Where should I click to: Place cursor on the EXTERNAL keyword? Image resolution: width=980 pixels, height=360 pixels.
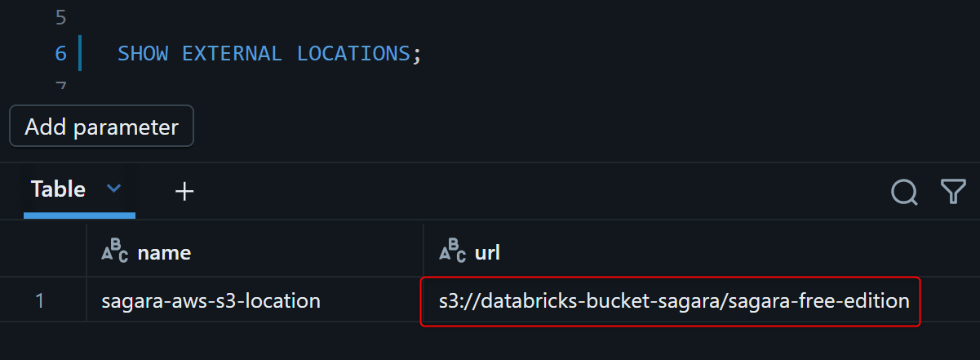(232, 54)
